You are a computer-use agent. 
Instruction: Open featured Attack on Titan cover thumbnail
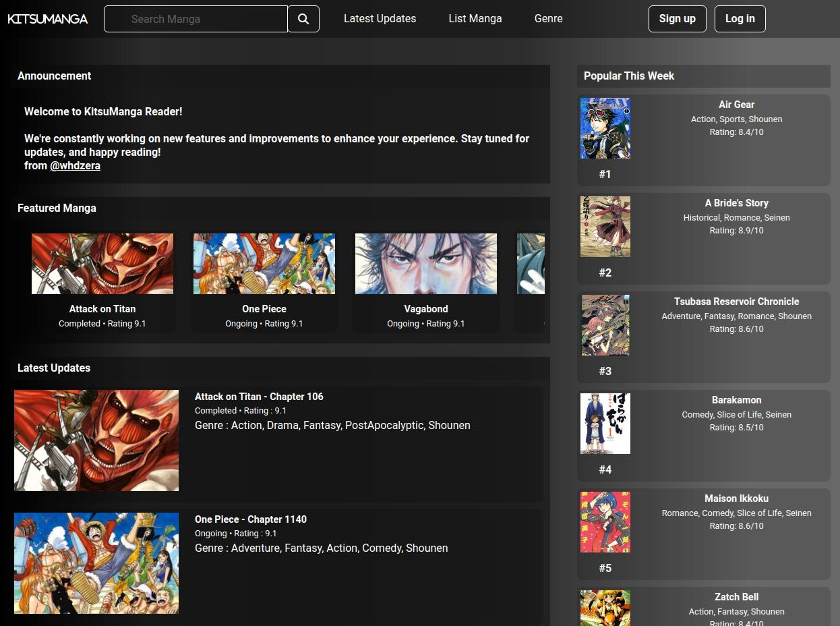coord(102,264)
